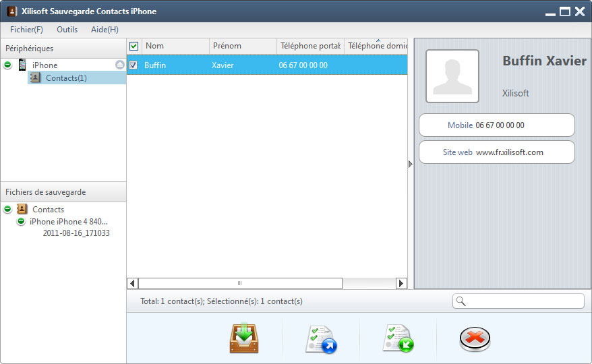
Task: Close the Xilisoft window
Action: (x=580, y=11)
